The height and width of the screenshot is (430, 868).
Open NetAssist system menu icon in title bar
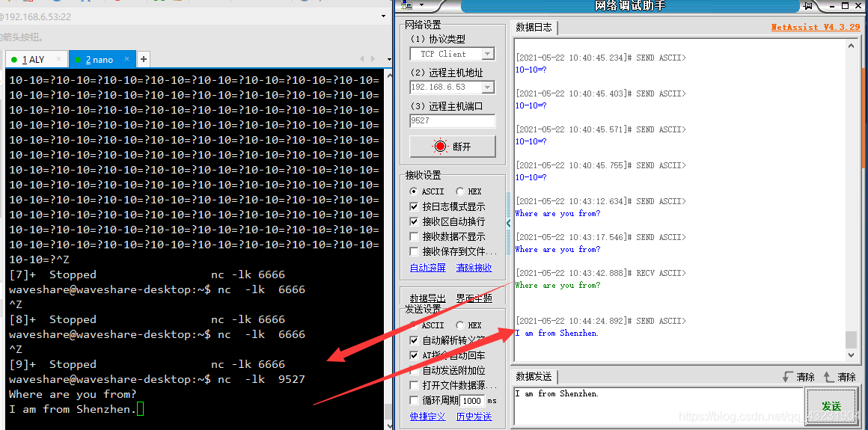pyautogui.click(x=407, y=5)
